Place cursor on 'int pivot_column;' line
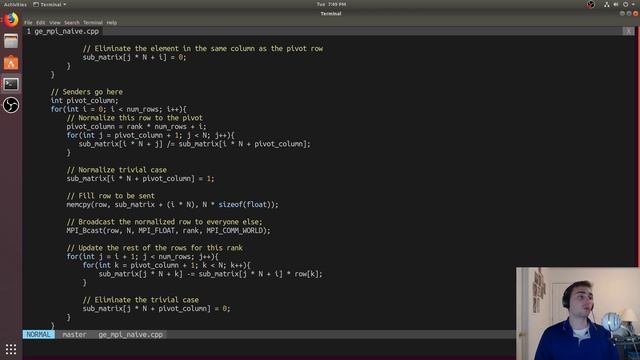 click(x=84, y=100)
